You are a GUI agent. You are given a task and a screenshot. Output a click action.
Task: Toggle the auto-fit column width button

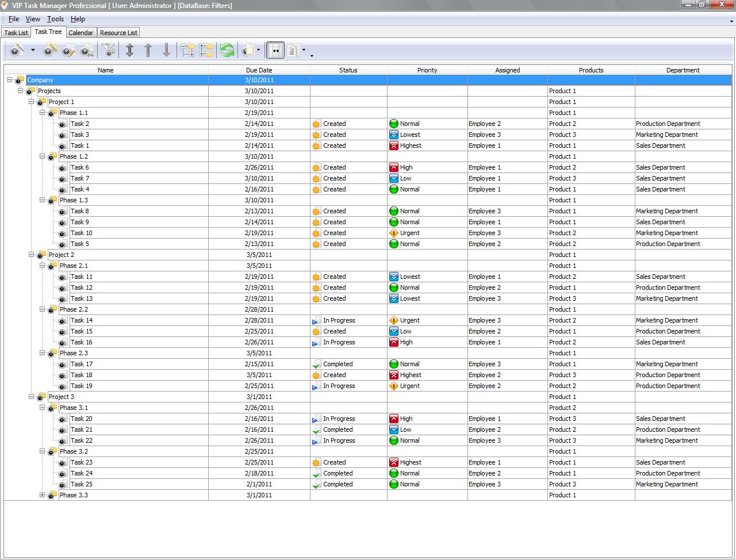[275, 51]
